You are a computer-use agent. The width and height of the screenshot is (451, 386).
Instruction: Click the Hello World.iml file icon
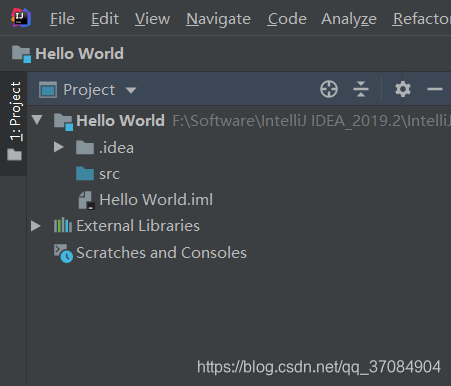(87, 200)
